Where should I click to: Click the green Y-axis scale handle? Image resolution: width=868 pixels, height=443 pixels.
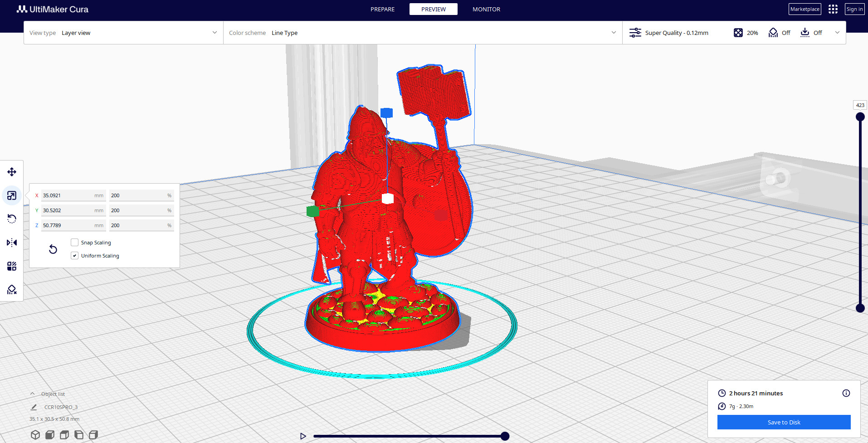coord(313,211)
